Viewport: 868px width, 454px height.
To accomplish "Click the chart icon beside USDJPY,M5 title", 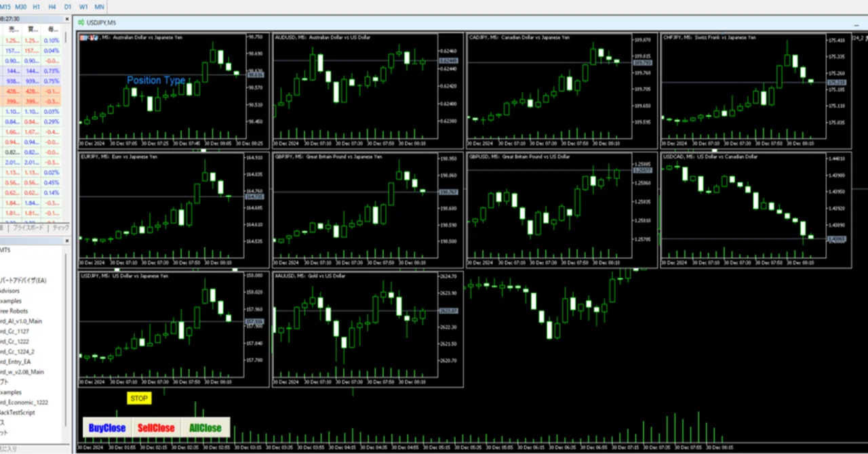I will point(82,22).
